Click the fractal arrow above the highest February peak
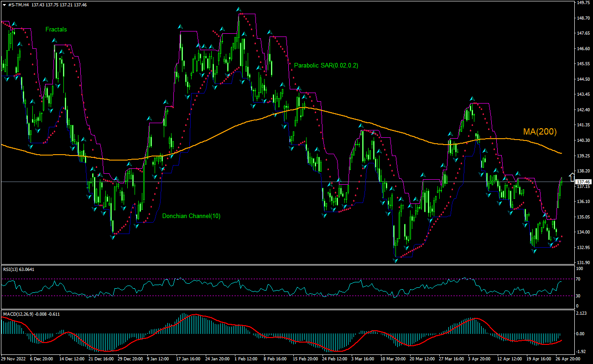 238,9
